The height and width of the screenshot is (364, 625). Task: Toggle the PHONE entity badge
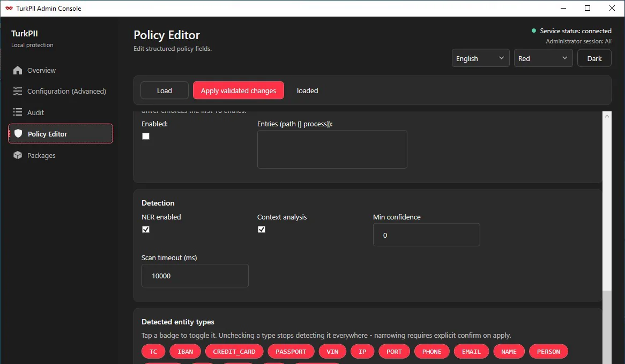(x=431, y=352)
